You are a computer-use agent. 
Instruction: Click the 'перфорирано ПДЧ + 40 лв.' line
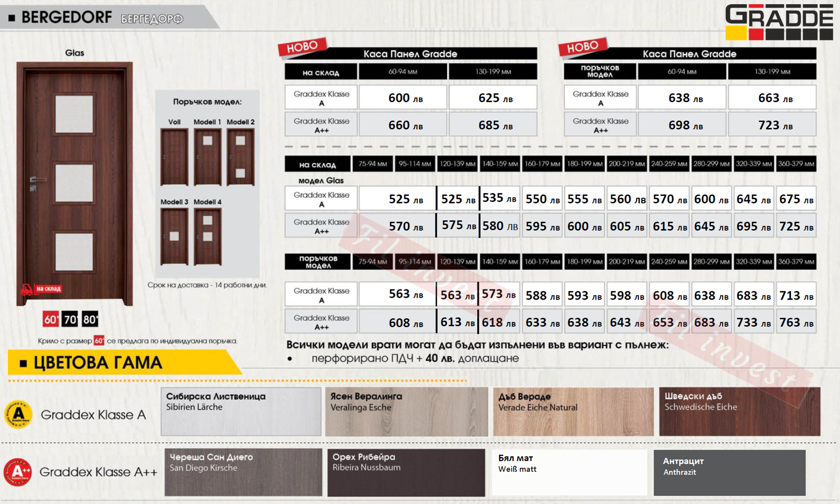[415, 358]
